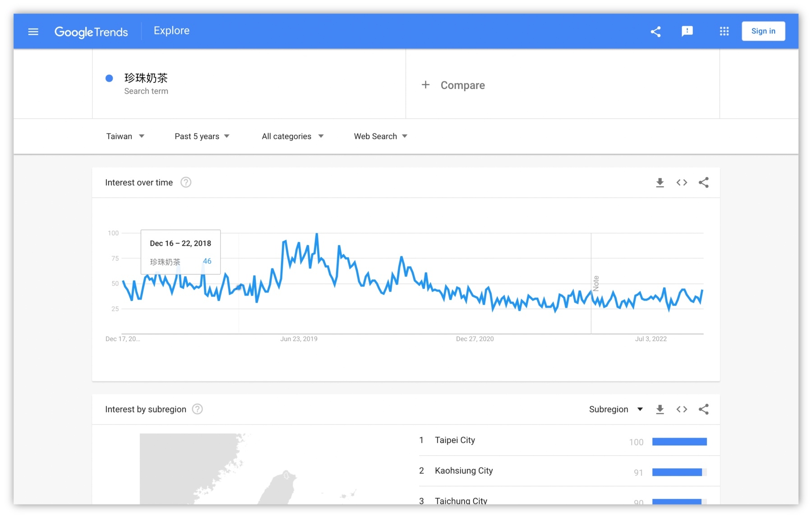Open the Taiwan region dropdown

(x=125, y=136)
